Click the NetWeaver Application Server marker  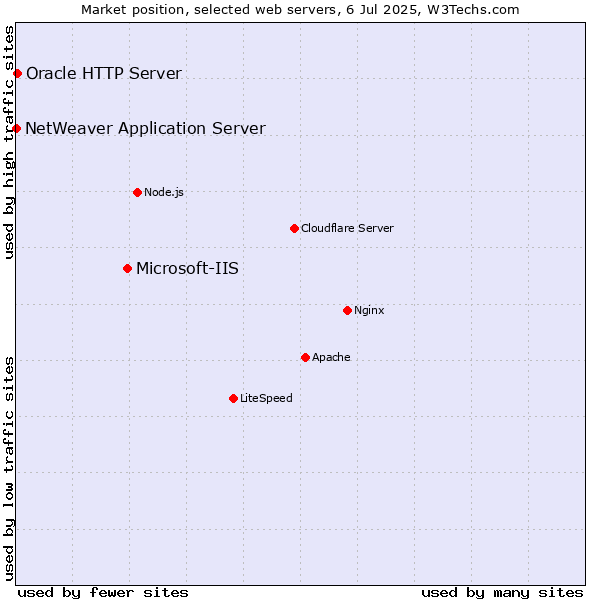[16, 128]
